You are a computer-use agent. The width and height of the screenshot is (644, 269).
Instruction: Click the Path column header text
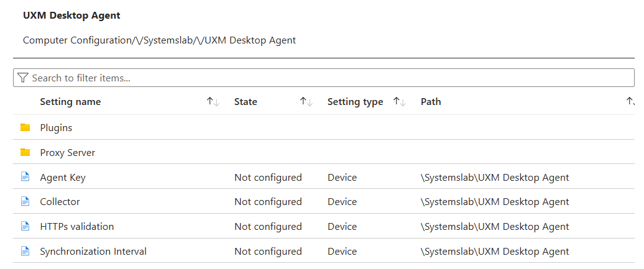431,102
